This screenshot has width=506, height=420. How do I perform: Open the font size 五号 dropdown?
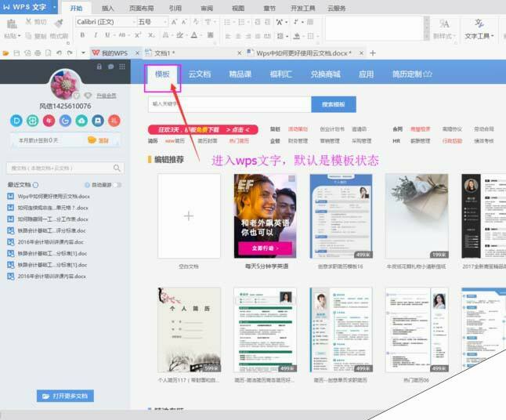coord(165,22)
